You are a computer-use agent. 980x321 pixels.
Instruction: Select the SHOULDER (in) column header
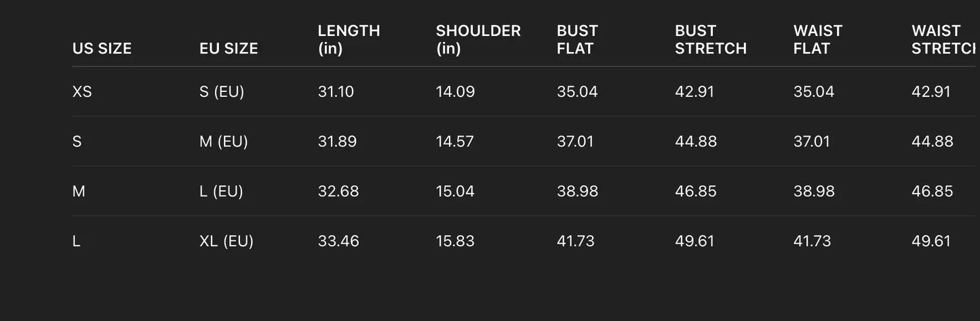(478, 40)
